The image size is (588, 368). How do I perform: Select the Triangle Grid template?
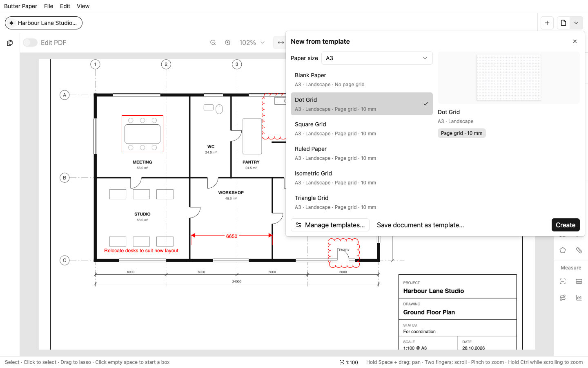pyautogui.click(x=362, y=202)
